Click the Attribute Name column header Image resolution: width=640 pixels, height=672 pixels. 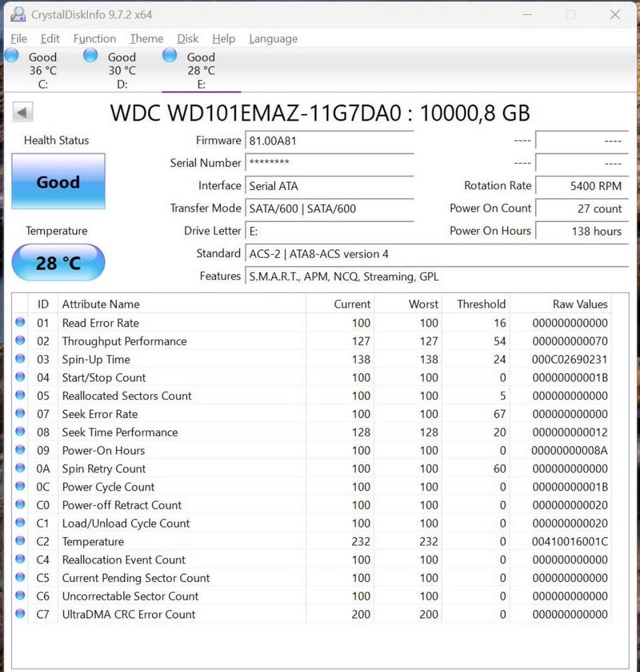(x=182, y=304)
